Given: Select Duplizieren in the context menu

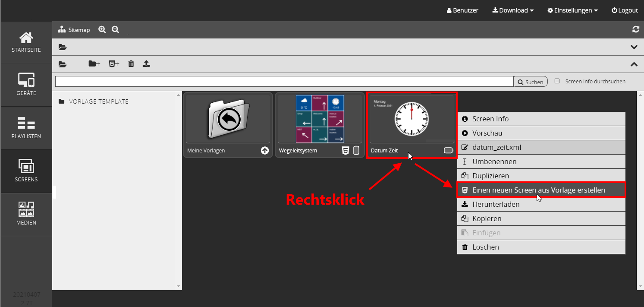Looking at the screenshot, I should [490, 175].
